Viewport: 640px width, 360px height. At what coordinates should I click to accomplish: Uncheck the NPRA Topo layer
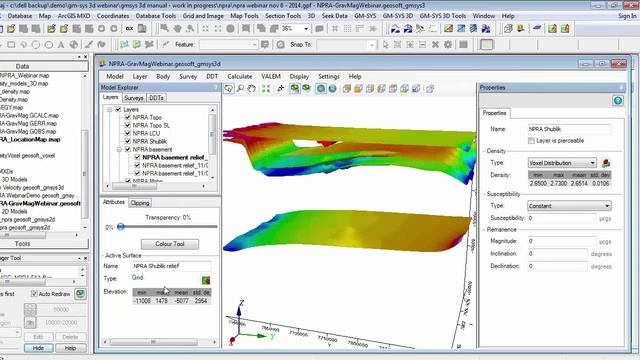pyautogui.click(x=127, y=117)
